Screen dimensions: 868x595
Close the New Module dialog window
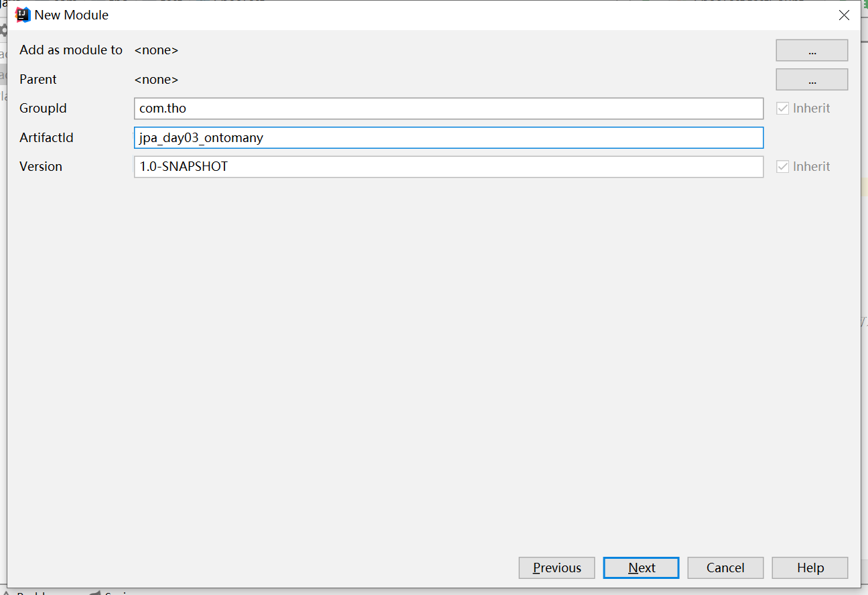[x=844, y=15]
